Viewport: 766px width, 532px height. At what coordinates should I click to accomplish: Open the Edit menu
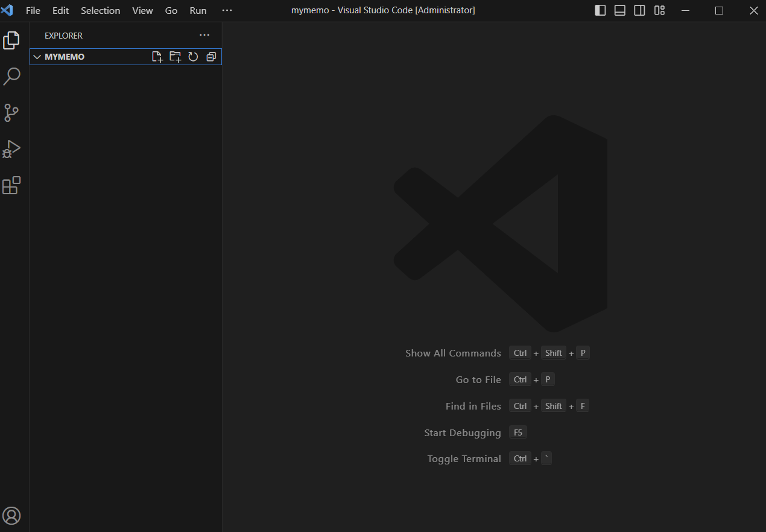60,10
